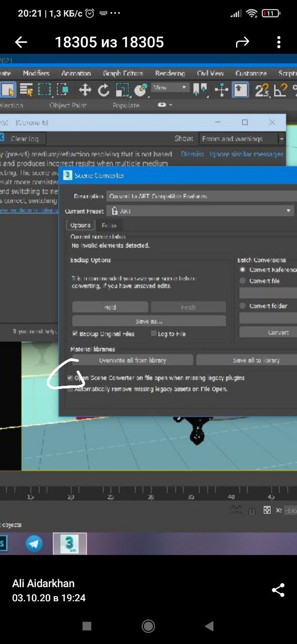The image size is (297, 644).
Task: Select the Select Object arrow tool
Action: pyautogui.click(x=9, y=90)
